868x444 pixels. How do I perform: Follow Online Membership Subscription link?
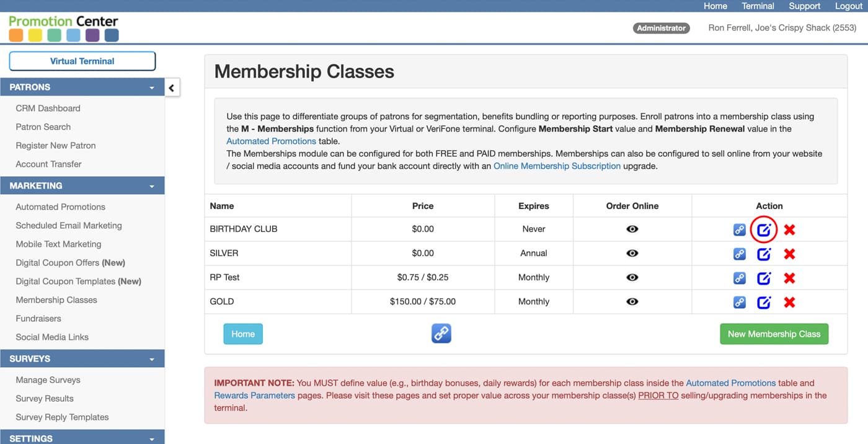coord(557,166)
